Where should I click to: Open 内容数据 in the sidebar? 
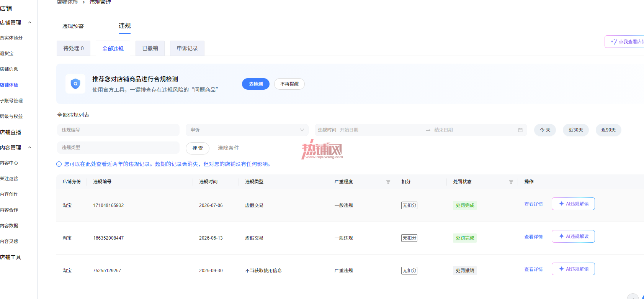pos(9,226)
